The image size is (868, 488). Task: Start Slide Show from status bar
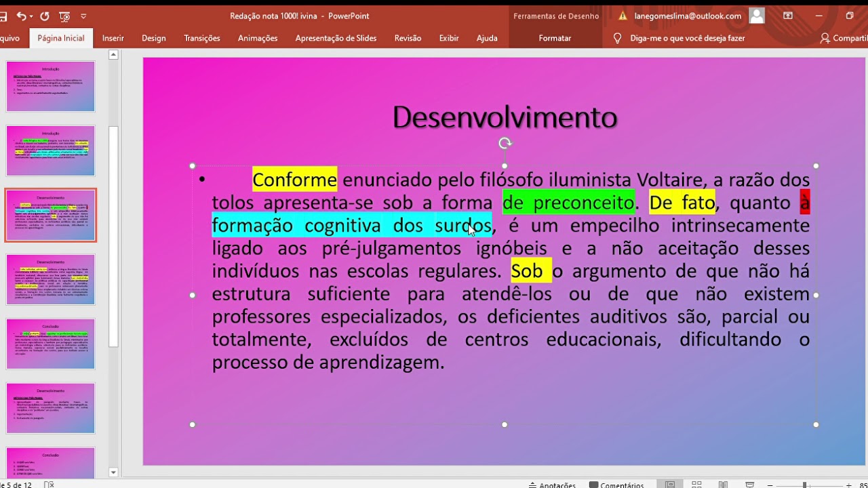point(750,485)
